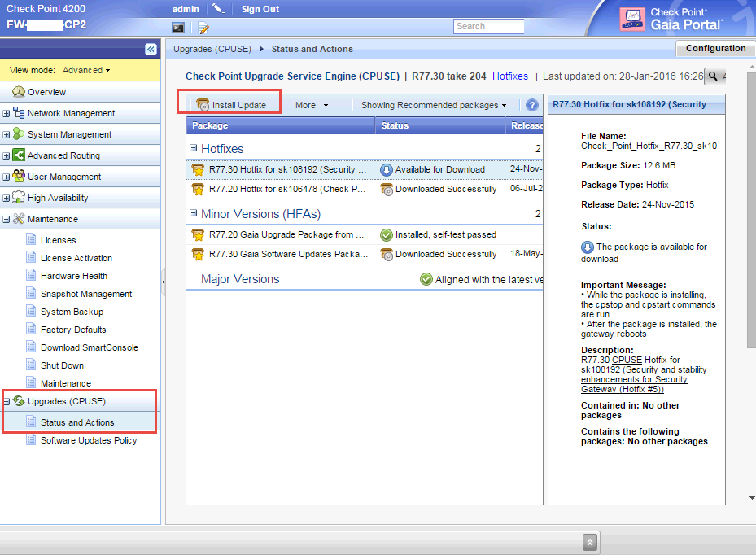Click the Upgrades (CPUSE) green arrows icon
The width and height of the screenshot is (756, 555).
[x=19, y=401]
